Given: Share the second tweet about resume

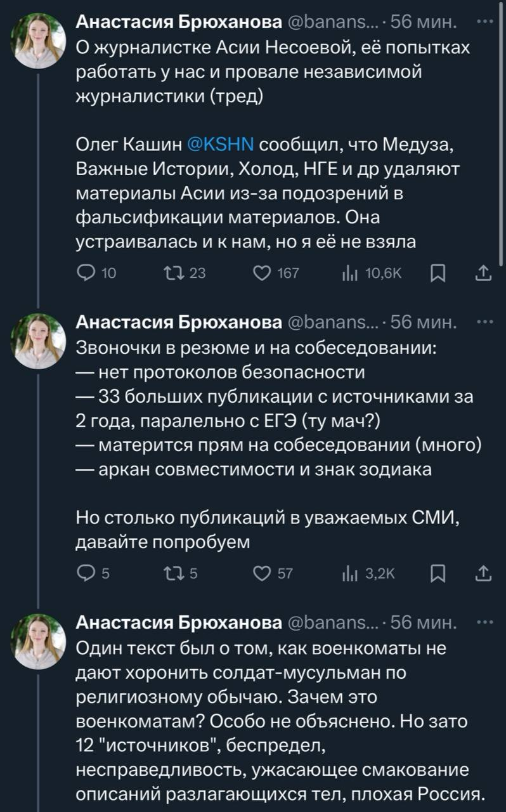Looking at the screenshot, I should (x=483, y=574).
